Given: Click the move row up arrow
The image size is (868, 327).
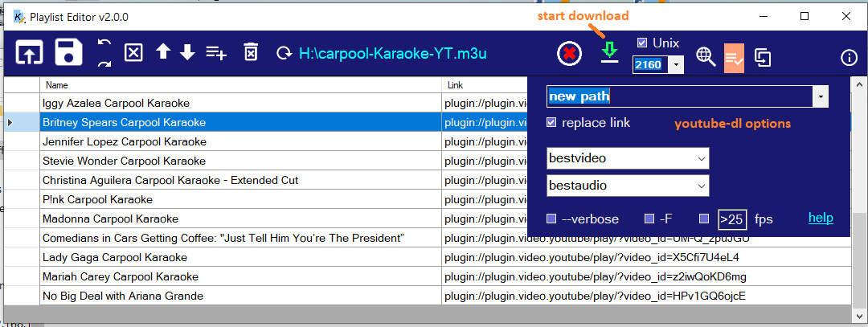Looking at the screenshot, I should (163, 53).
